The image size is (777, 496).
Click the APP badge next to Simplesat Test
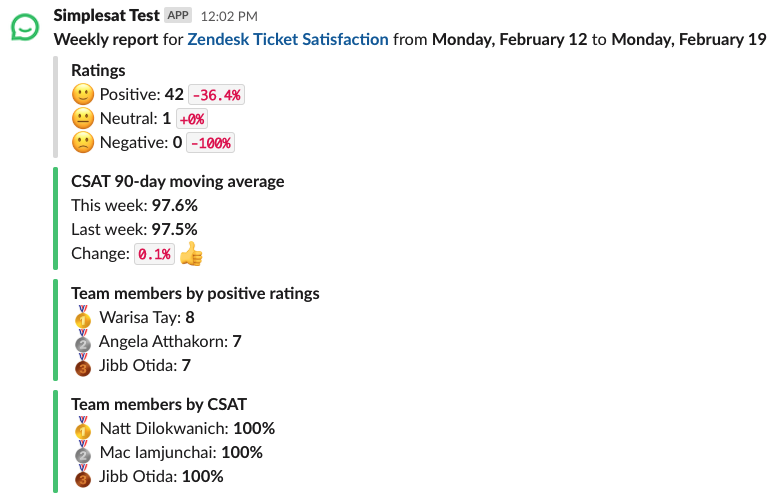click(x=178, y=15)
